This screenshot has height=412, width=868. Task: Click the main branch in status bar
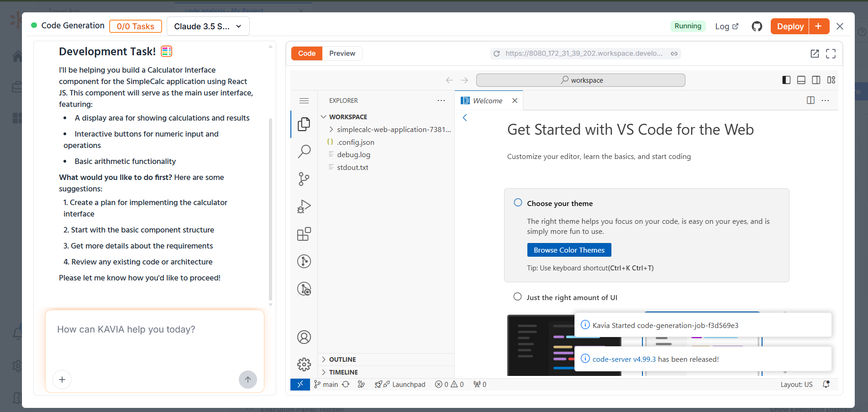[x=326, y=385]
